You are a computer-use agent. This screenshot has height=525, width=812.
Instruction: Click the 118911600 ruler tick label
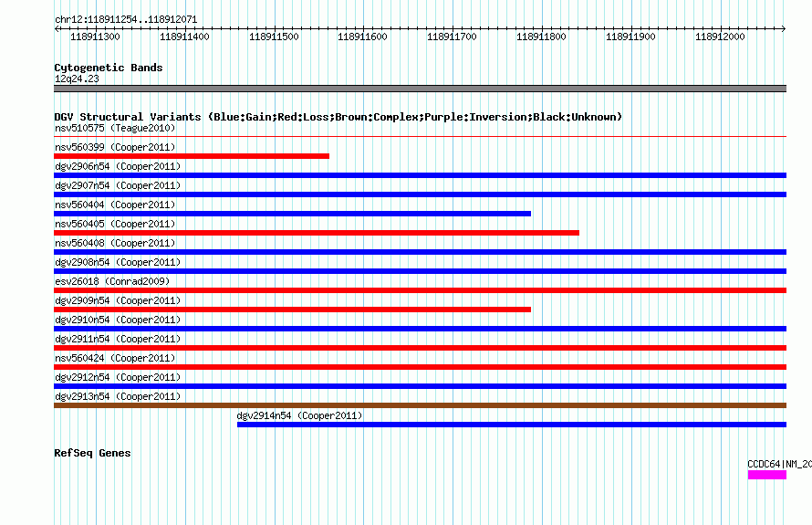click(362, 37)
